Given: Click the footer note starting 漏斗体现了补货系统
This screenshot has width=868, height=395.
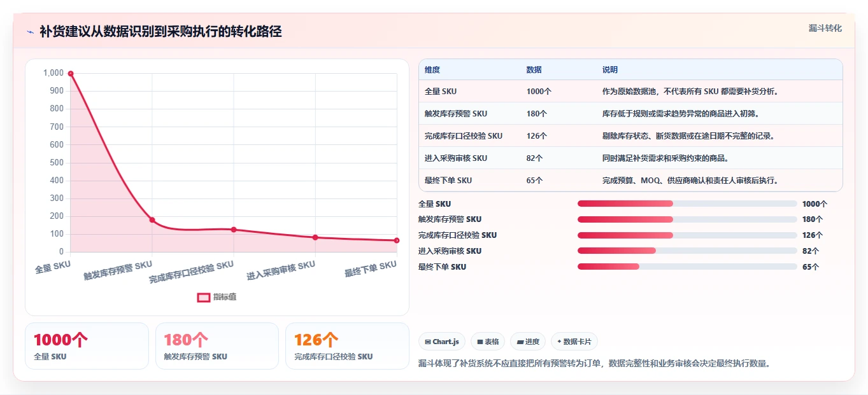Looking at the screenshot, I should tap(595, 364).
